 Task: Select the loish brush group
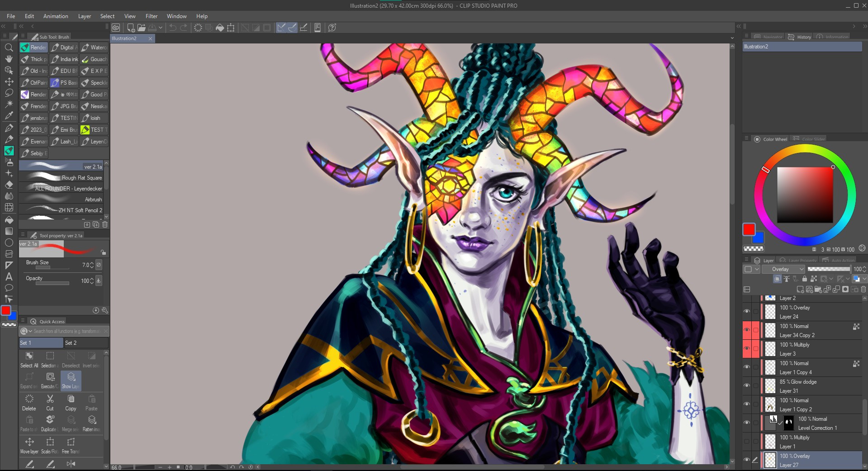[x=94, y=118]
